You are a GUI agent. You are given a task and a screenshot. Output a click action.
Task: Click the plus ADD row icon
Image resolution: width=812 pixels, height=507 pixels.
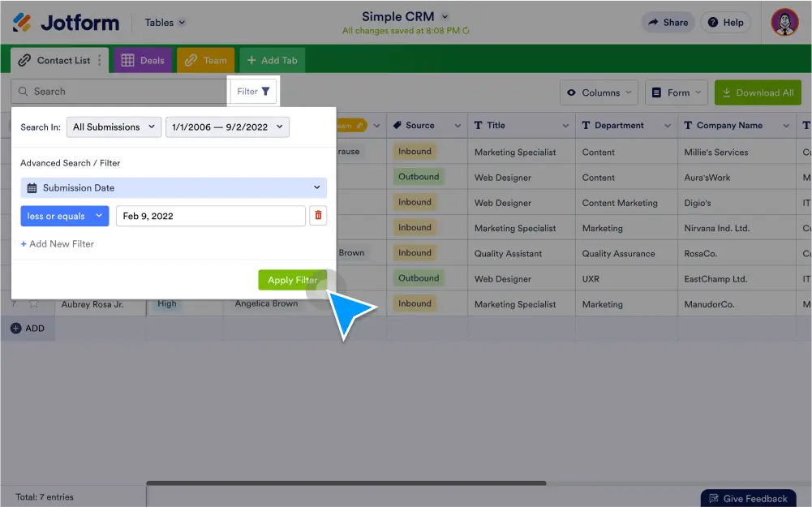(15, 329)
